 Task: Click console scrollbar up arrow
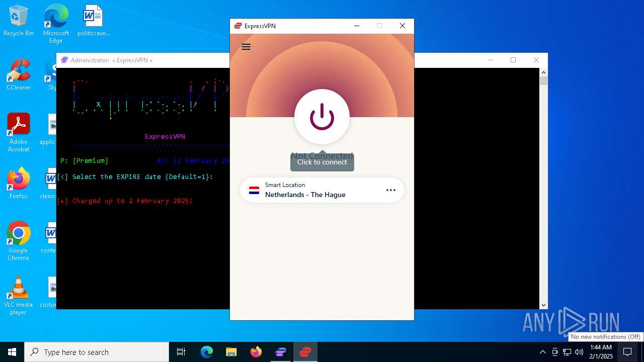(x=543, y=72)
